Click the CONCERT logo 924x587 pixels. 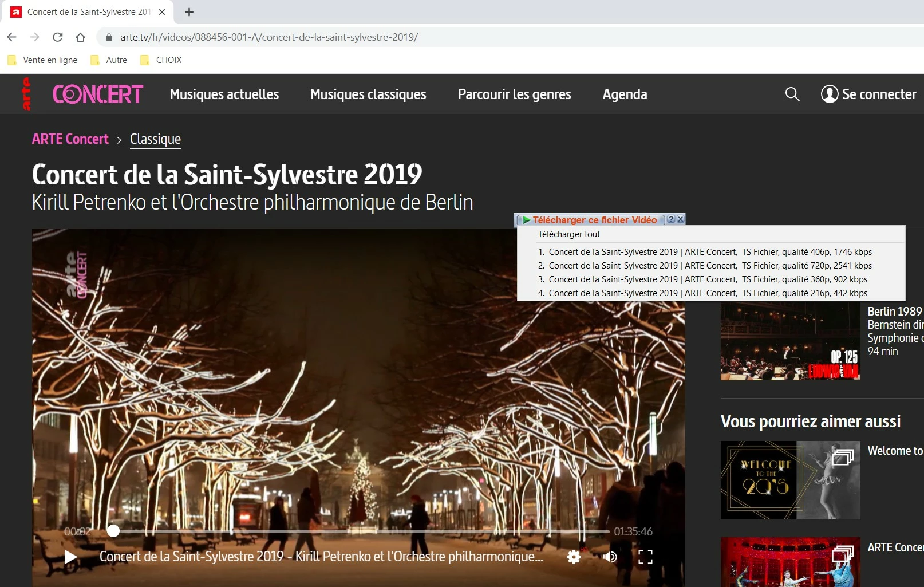[x=98, y=94]
